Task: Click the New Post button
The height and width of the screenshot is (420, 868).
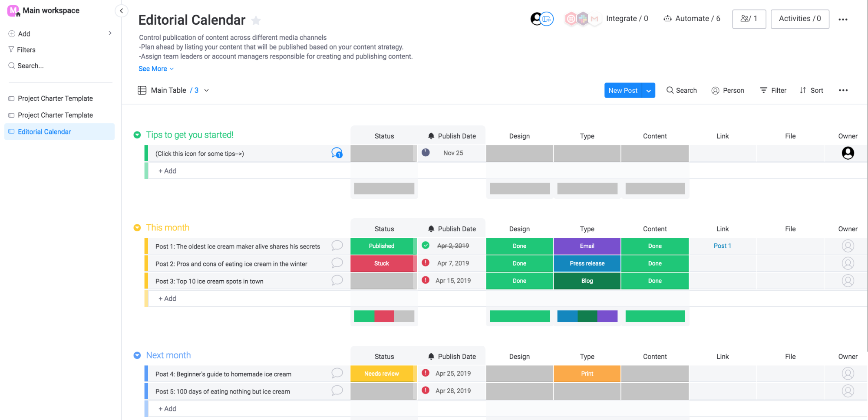Action: (623, 90)
